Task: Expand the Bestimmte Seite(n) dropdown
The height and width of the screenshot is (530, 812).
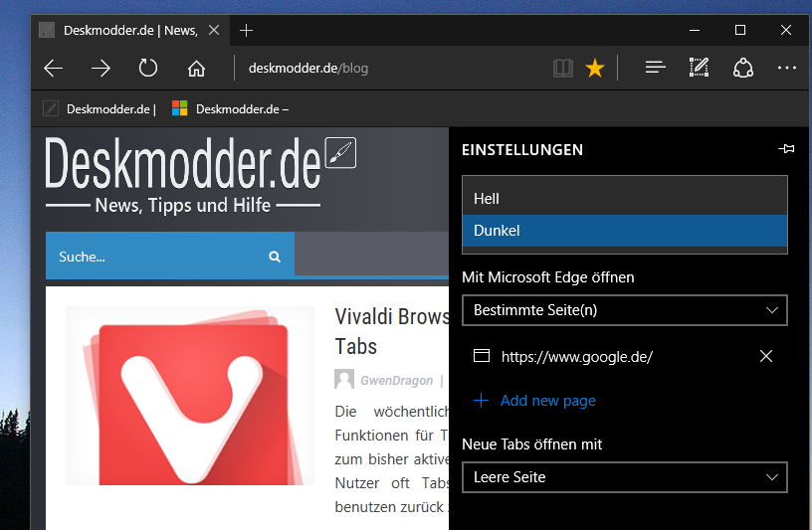Action: click(x=625, y=310)
